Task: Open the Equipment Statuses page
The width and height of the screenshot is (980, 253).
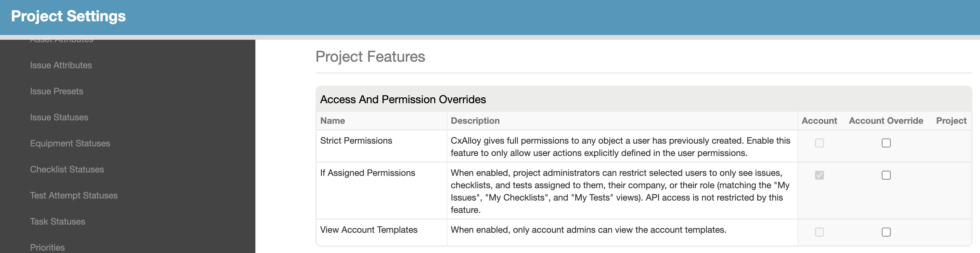Action: [70, 143]
